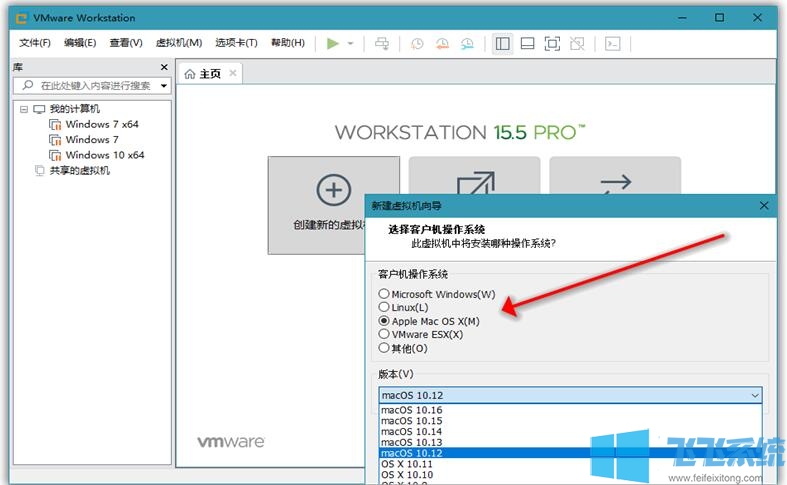Close the 主页 tab
This screenshot has height=485, width=787.
233,73
